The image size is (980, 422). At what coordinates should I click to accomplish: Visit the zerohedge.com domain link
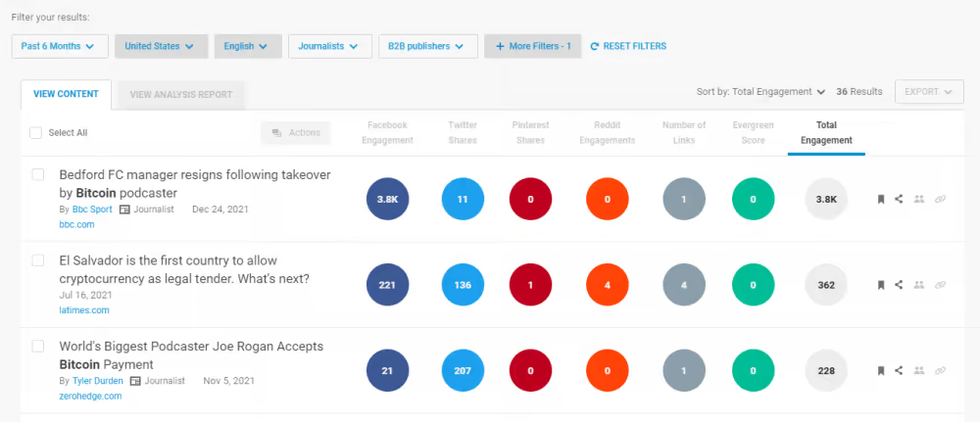coord(90,396)
